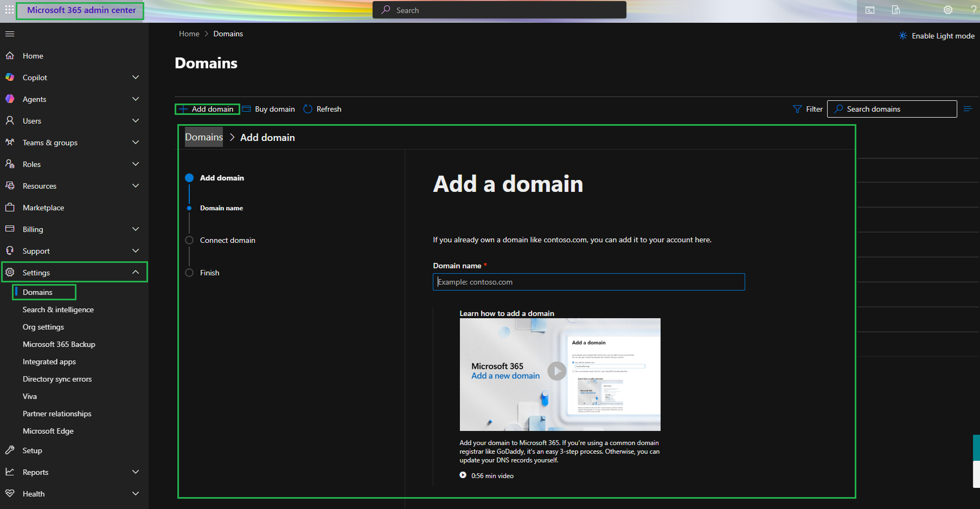Click the Filter funnel icon
980x509 pixels.
coord(797,109)
